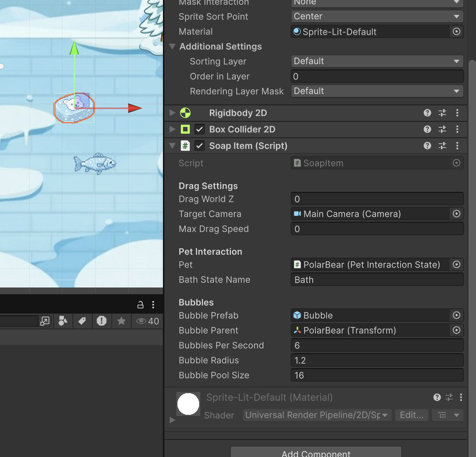
Task: Expand Rigidbody 2D component foldout
Action: point(172,113)
